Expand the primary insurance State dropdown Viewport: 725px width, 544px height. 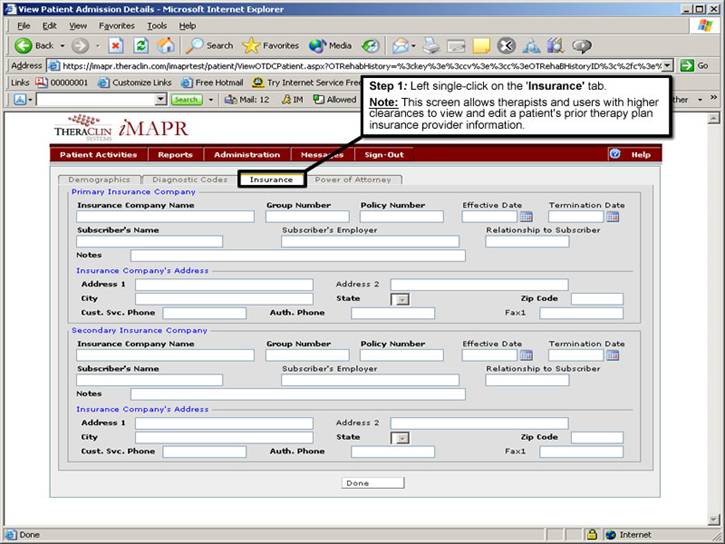401,299
